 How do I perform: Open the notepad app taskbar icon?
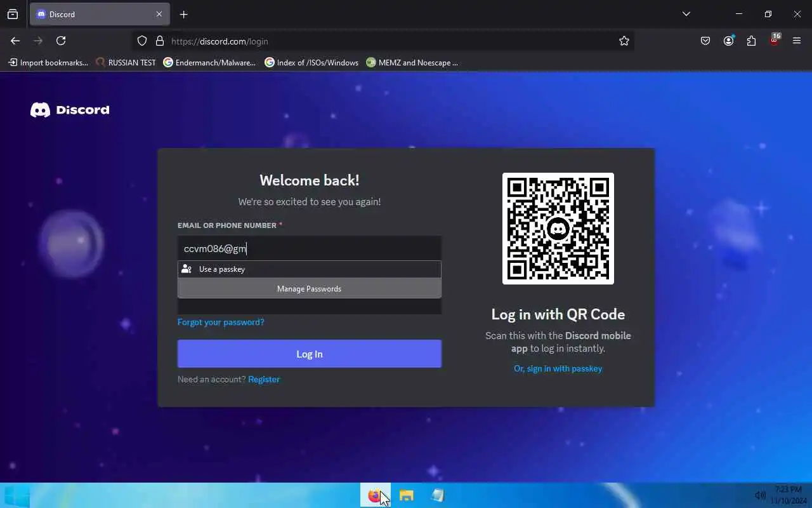(438, 495)
